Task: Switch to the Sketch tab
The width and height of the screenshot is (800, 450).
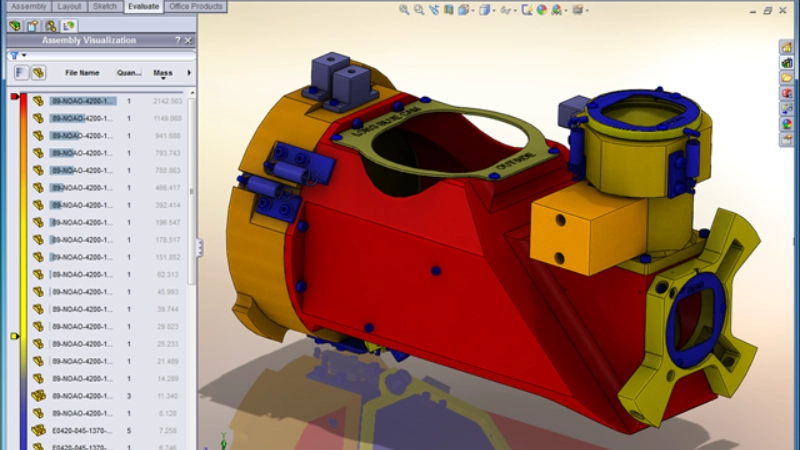Action: pos(104,6)
